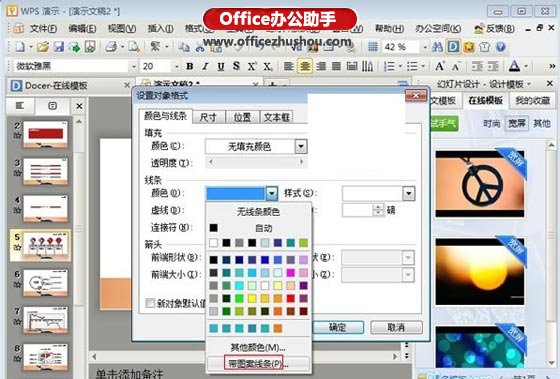The width and height of the screenshot is (560, 379).
Task: Open the font size 20 dropdown
Action: pyautogui.click(x=176, y=66)
